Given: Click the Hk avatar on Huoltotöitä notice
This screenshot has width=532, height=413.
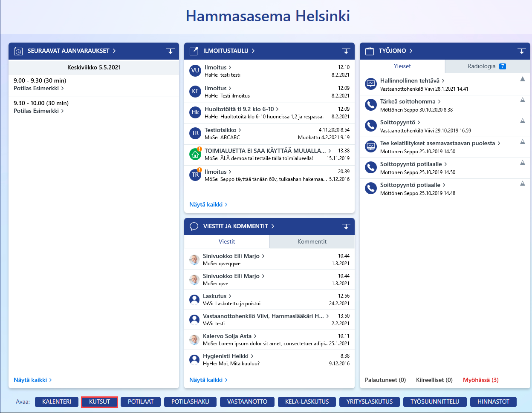Looking at the screenshot, I should coord(195,112).
